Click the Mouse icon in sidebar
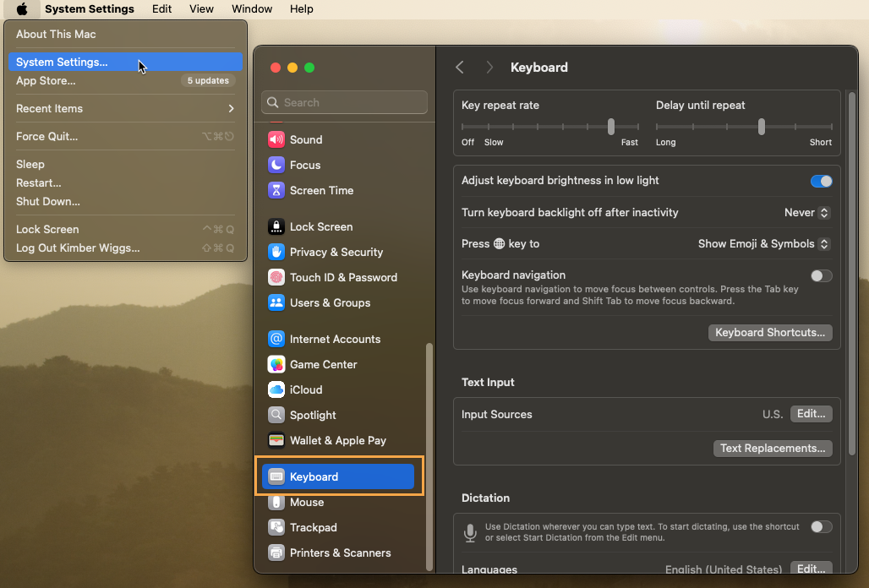 (x=276, y=502)
